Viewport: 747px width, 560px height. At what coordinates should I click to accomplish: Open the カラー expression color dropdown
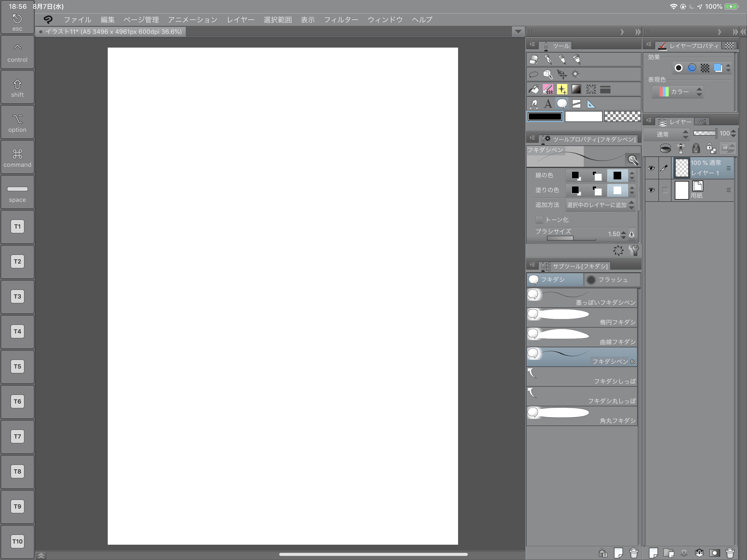click(678, 92)
